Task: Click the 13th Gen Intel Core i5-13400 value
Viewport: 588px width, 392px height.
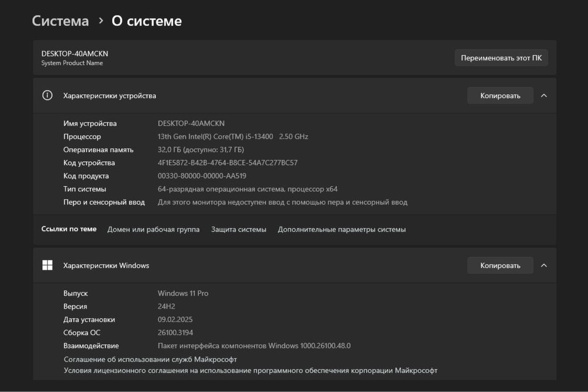Action: point(233,136)
